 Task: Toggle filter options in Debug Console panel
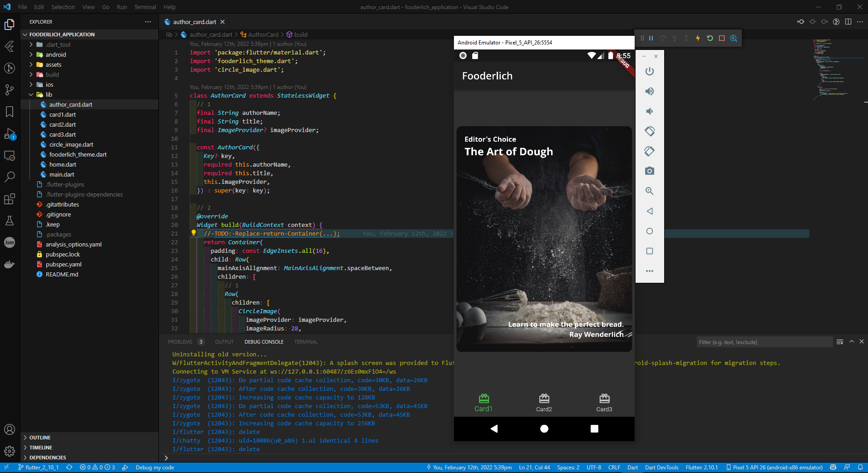coord(839,342)
